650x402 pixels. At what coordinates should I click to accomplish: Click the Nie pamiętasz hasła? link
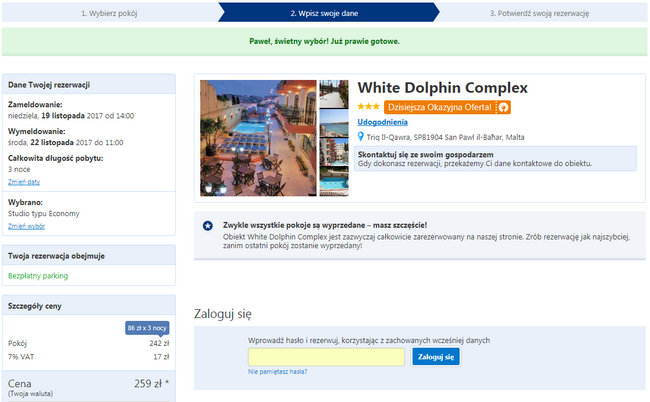[277, 372]
